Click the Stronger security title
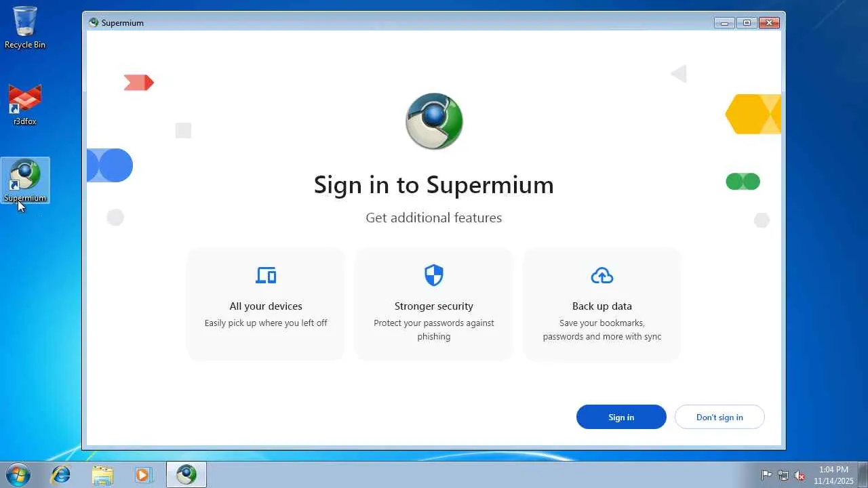This screenshot has height=488, width=868. [x=434, y=306]
